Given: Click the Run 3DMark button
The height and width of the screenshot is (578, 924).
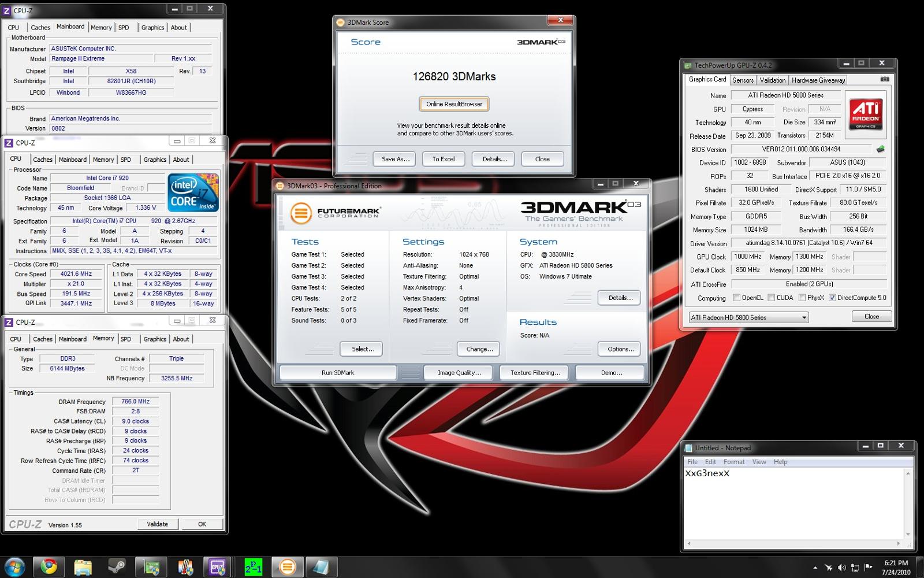Looking at the screenshot, I should (x=338, y=373).
